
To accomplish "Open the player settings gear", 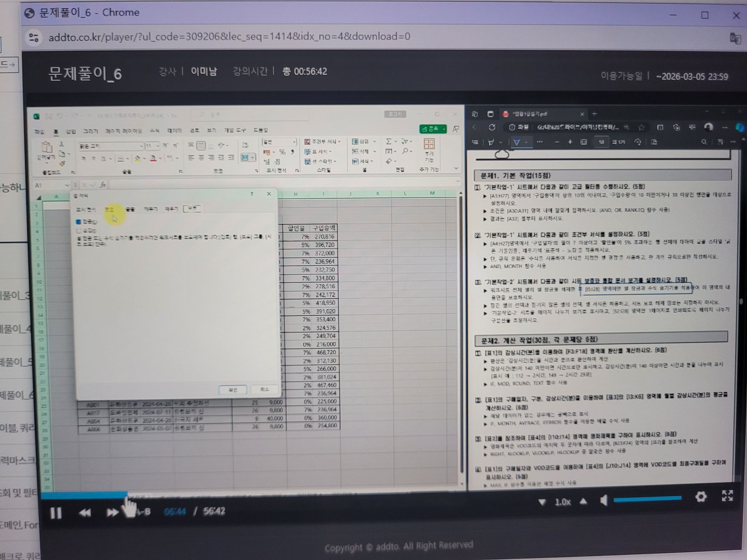I will 701,497.
